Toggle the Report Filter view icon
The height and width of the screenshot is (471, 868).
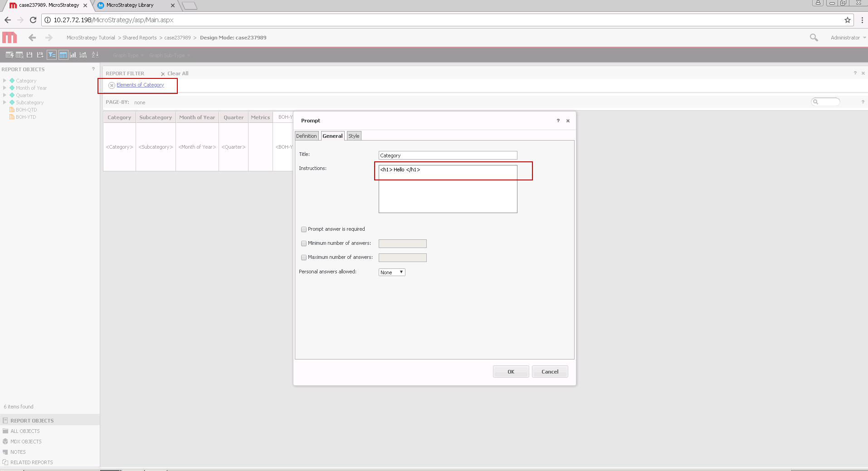[x=52, y=55]
